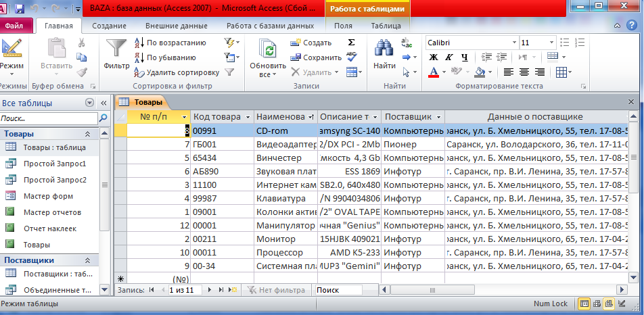
Task: Click Нет фильтра indicator
Action: pyautogui.click(x=277, y=290)
